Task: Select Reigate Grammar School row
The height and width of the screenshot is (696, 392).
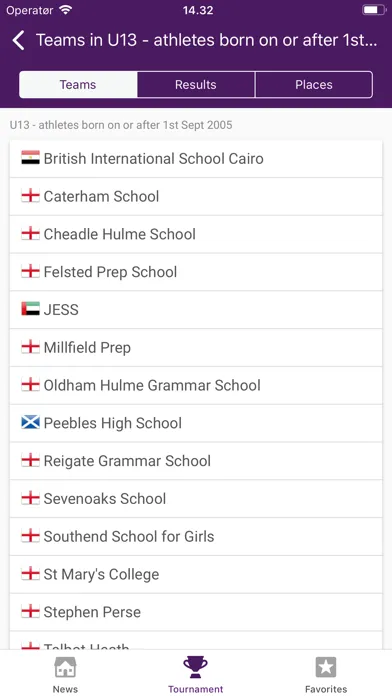Action: coord(196,461)
